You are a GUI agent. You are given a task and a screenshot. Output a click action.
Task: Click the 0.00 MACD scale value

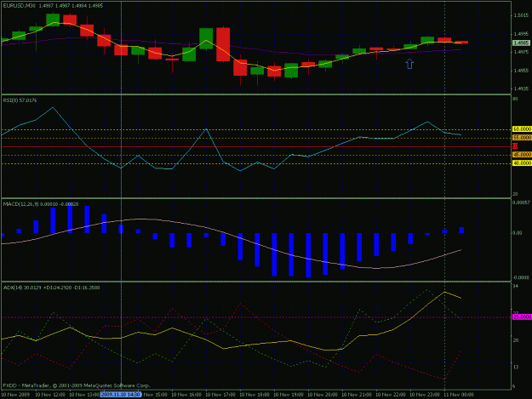click(x=517, y=233)
